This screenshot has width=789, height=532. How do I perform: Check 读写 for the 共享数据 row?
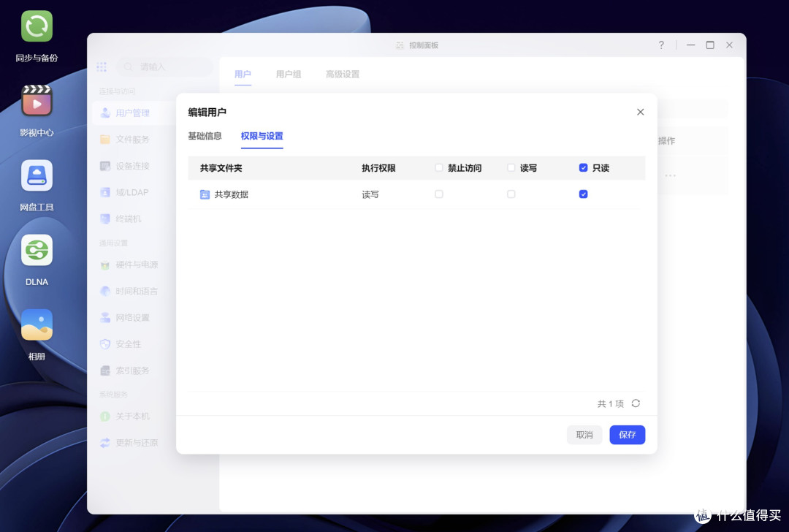click(511, 194)
